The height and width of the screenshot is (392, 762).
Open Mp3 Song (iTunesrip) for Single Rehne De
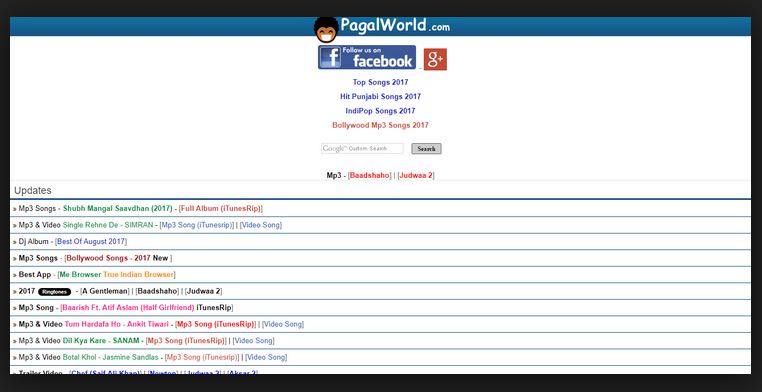click(197, 225)
